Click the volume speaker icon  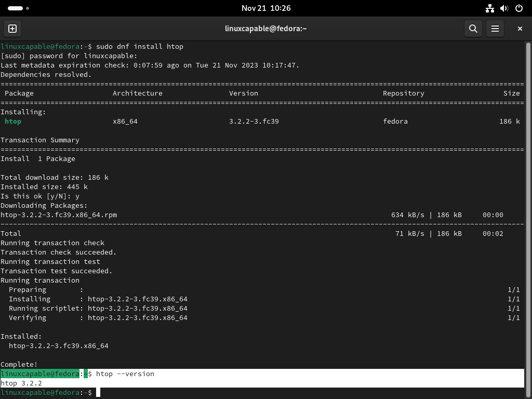[503, 8]
